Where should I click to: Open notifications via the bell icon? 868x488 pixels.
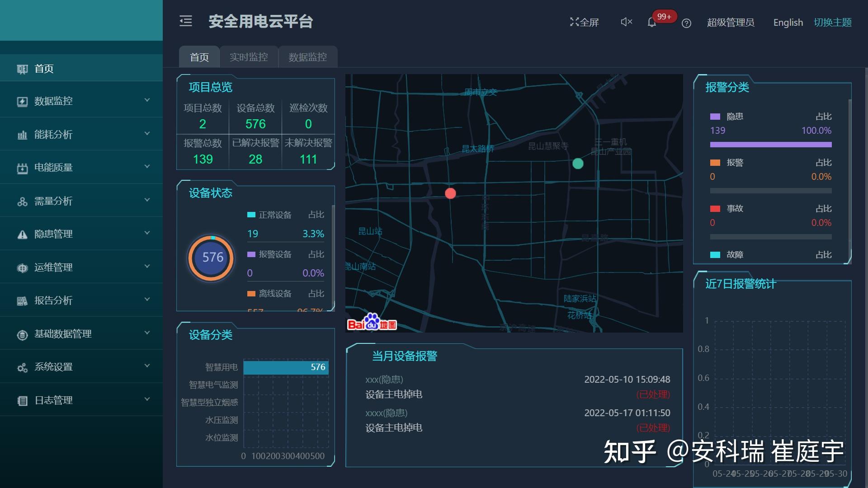tap(651, 22)
